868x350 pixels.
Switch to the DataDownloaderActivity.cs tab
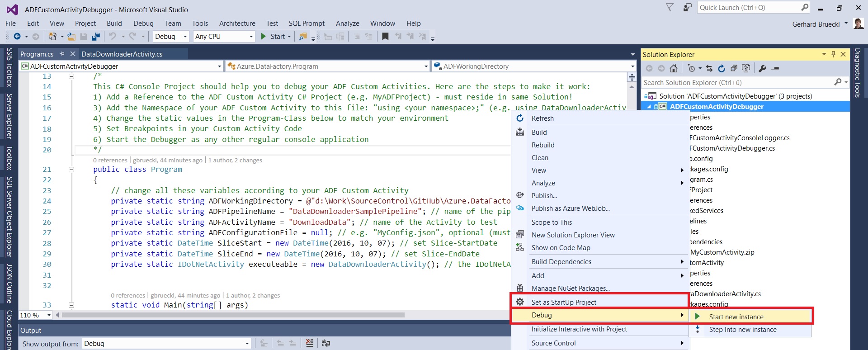(x=122, y=54)
